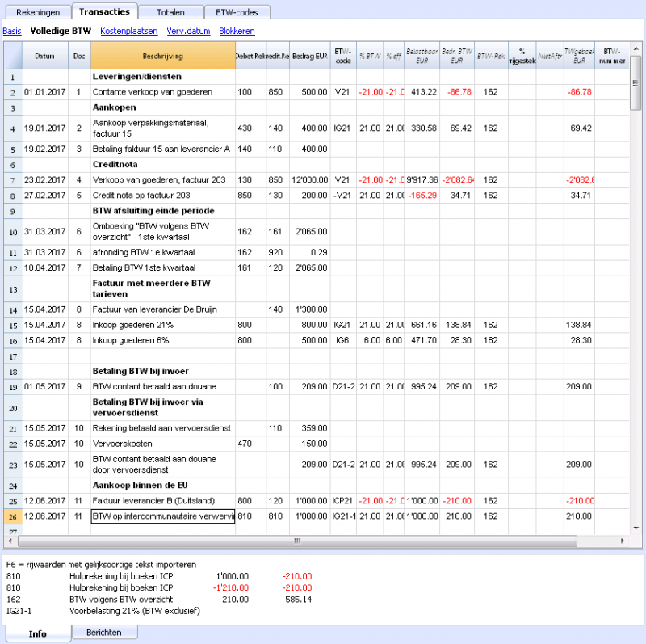Select row header 13
Screen dimensions: 646x644
[13, 288]
